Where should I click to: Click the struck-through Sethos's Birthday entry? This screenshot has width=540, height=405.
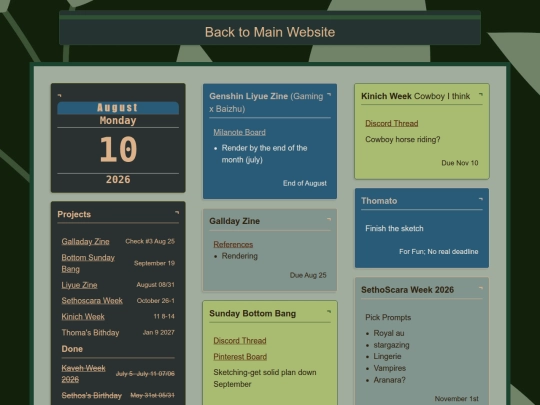(x=92, y=395)
